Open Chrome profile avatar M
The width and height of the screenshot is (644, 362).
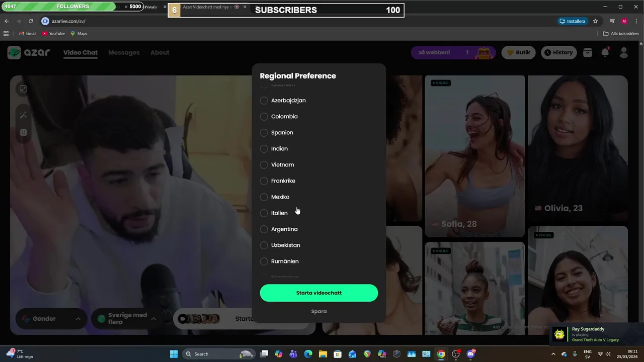(x=624, y=21)
